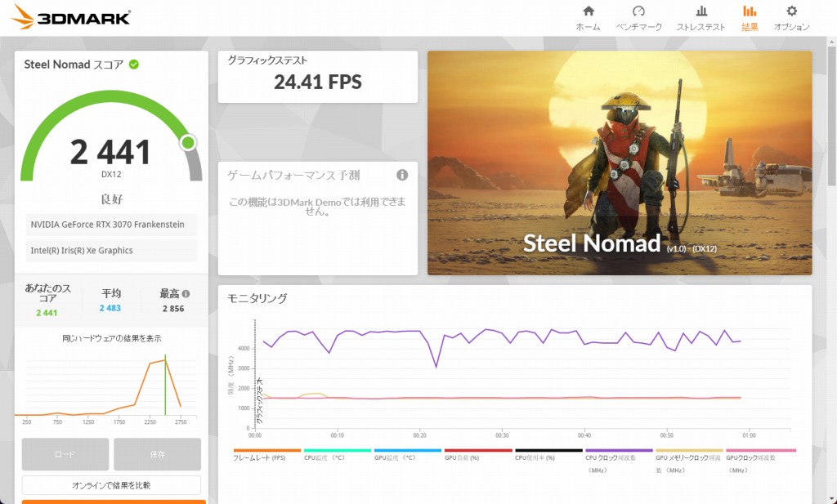This screenshot has width=837, height=504.
Task: Click the Steel Nomad banner image
Action: coord(619,163)
